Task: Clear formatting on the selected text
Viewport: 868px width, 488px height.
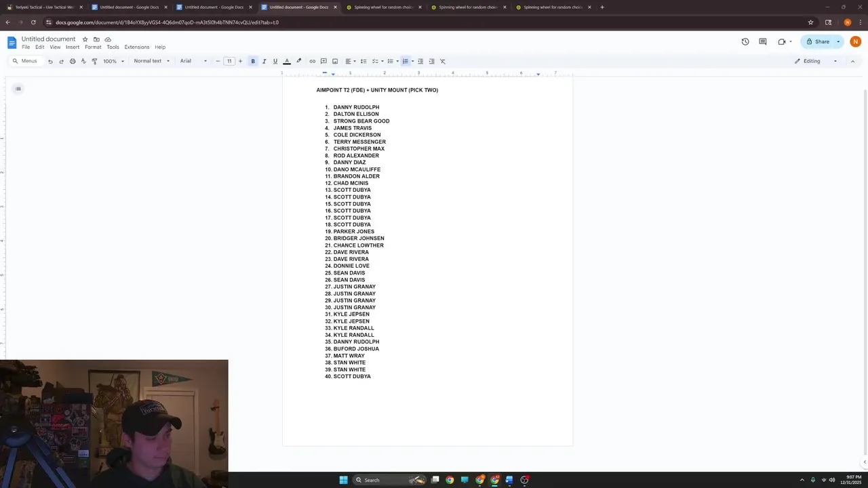Action: (x=443, y=61)
